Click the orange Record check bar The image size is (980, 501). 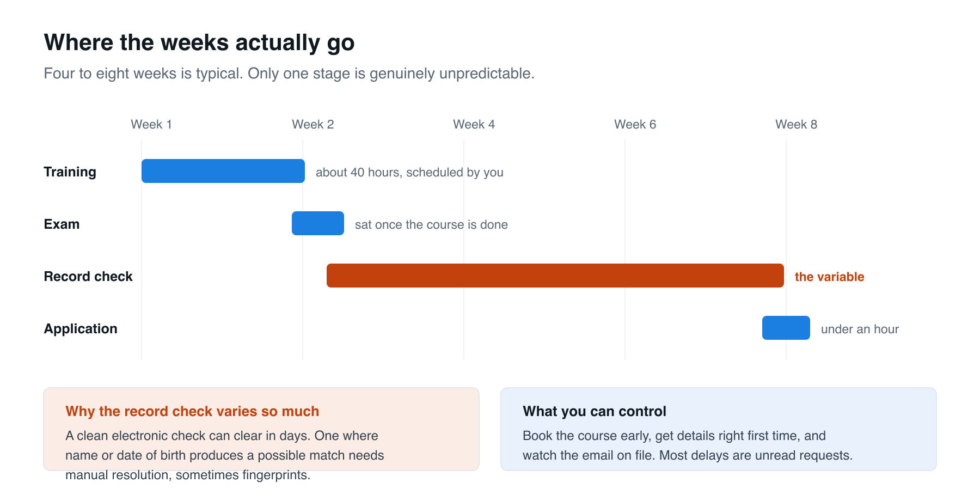(x=555, y=276)
